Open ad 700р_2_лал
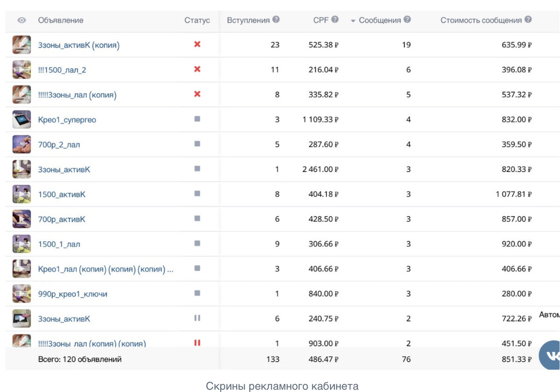The height and width of the screenshot is (392, 560). coord(59,145)
